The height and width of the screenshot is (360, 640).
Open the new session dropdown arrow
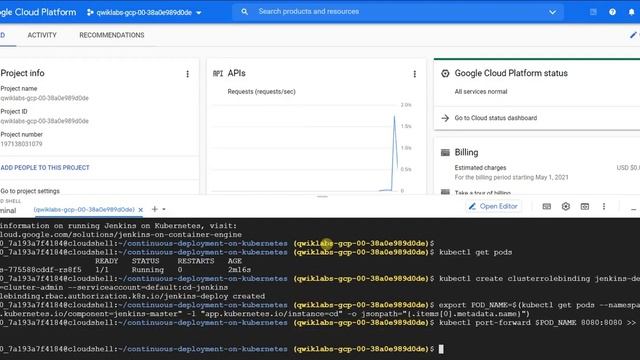(164, 209)
